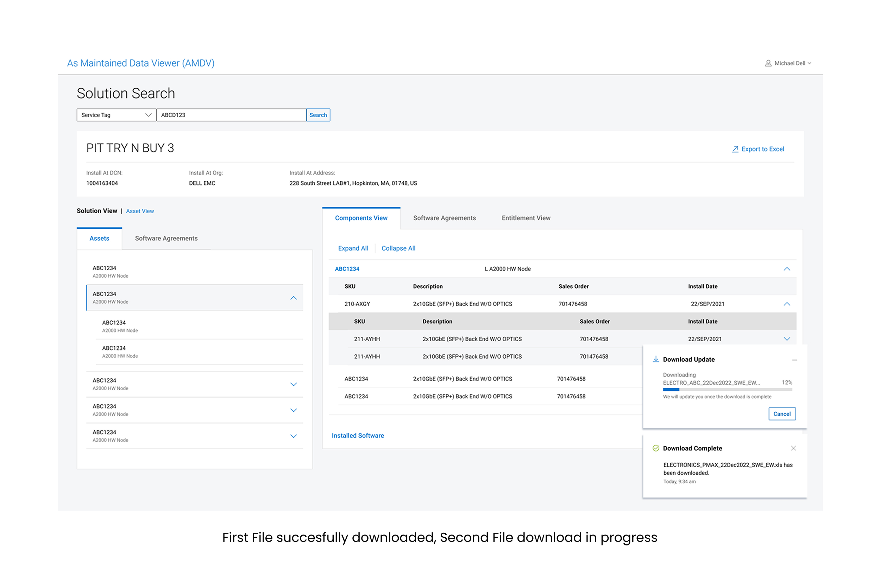The height and width of the screenshot is (588, 880).
Task: Click the ELECTRONICS_PMAX downloaded file message
Action: coord(728,469)
